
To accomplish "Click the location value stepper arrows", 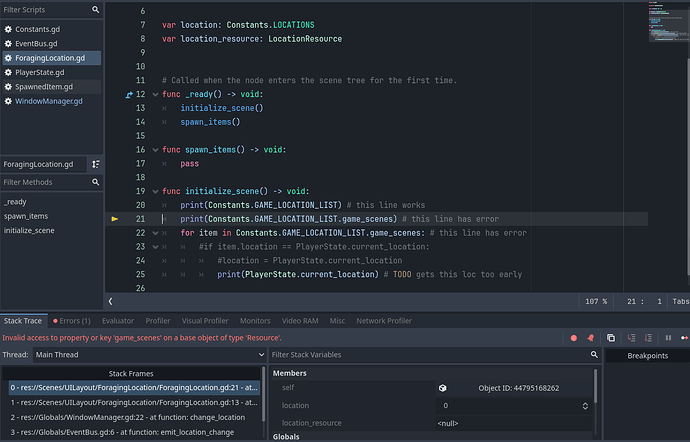I will (585, 406).
